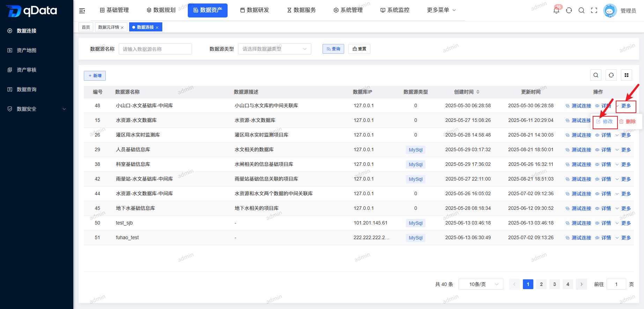Choose 修改 in the popup menu

605,122
